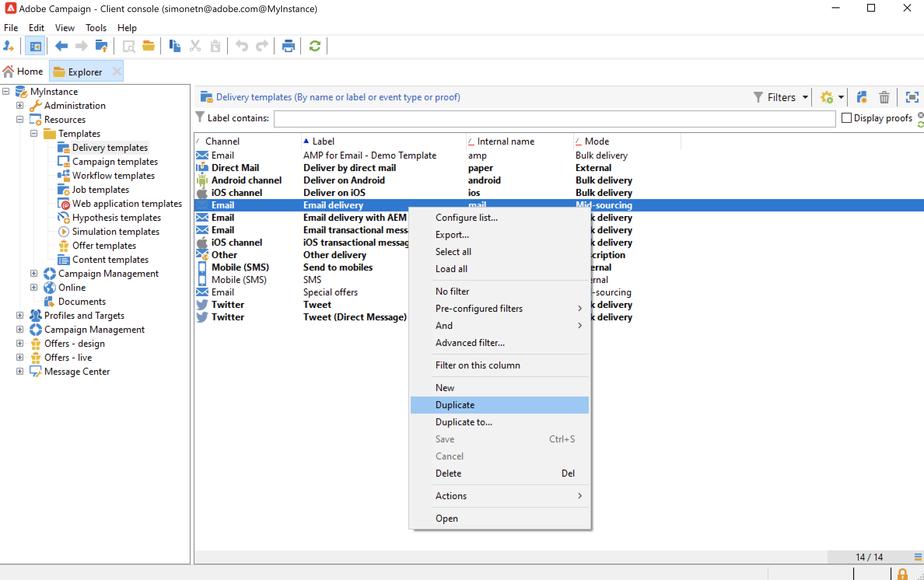Click the fullscreen icon near list header
This screenshot has height=580, width=924.
click(x=912, y=97)
